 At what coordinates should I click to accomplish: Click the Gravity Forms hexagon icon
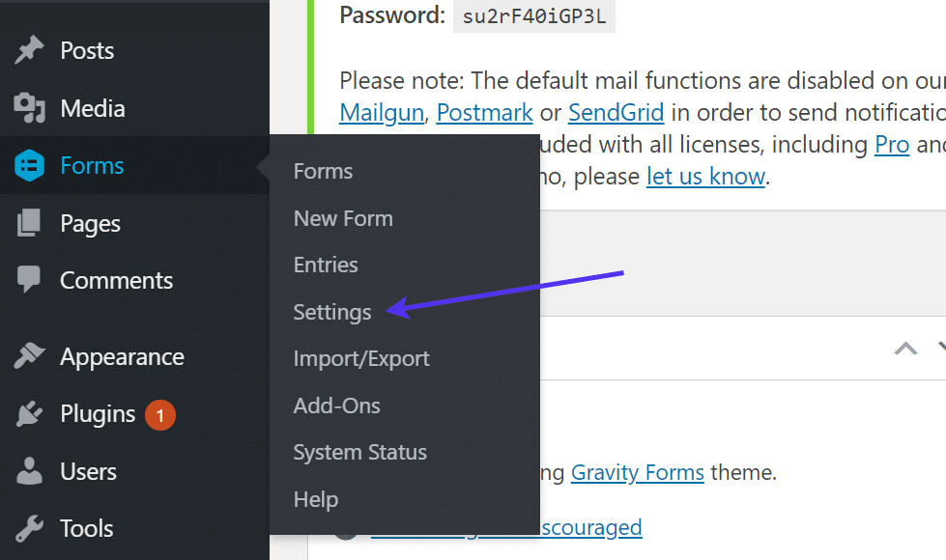point(29,166)
